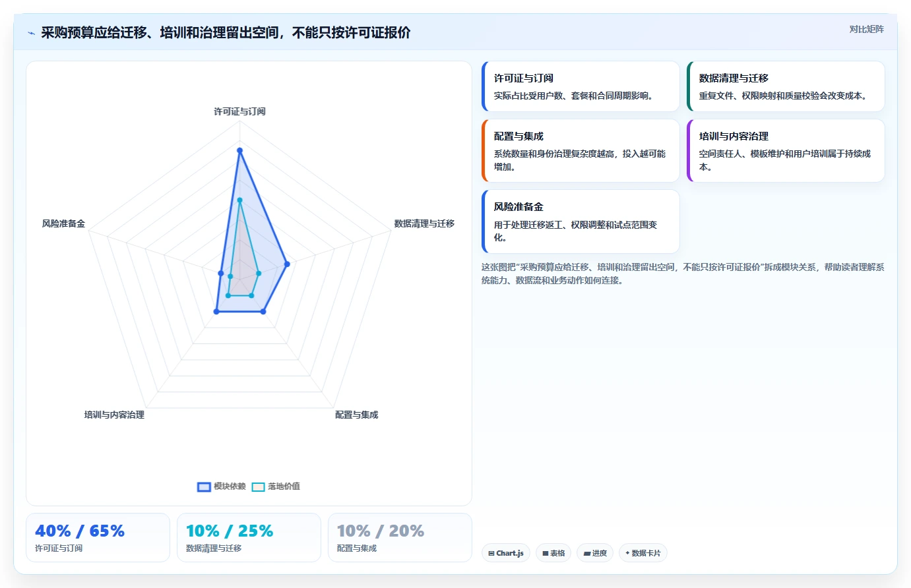Click the 培训与内容治理 radar axis label
Screen dimensions: 911x588
click(114, 415)
